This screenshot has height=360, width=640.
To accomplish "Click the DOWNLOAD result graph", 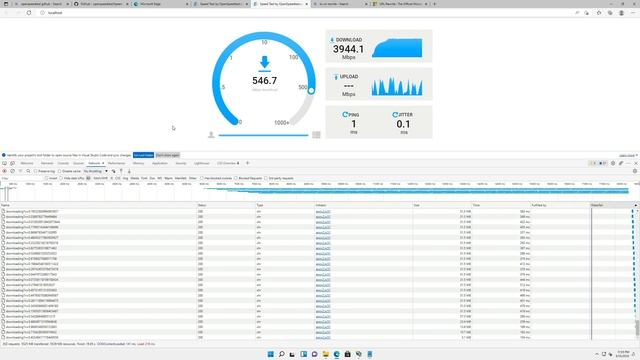I will click(x=397, y=48).
